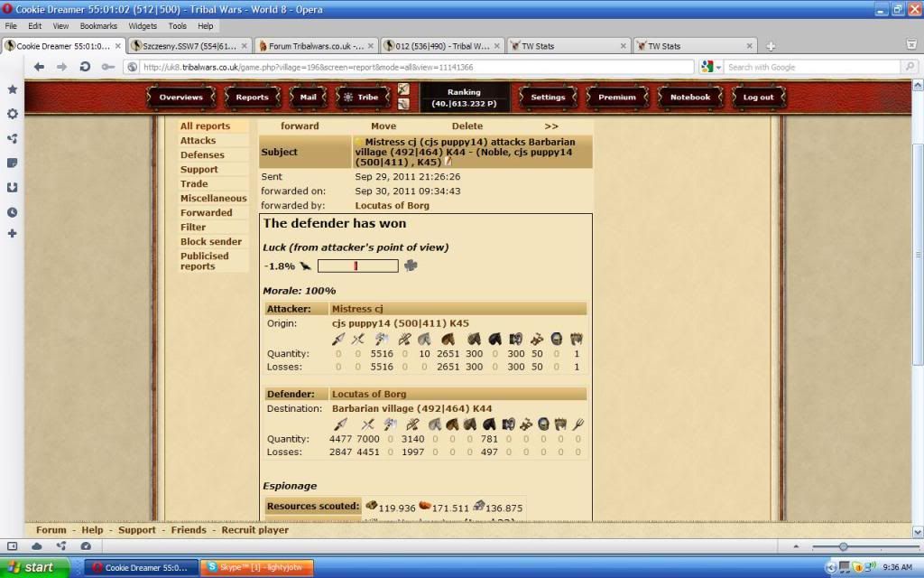Open the Attacks reports filter

tap(198, 141)
